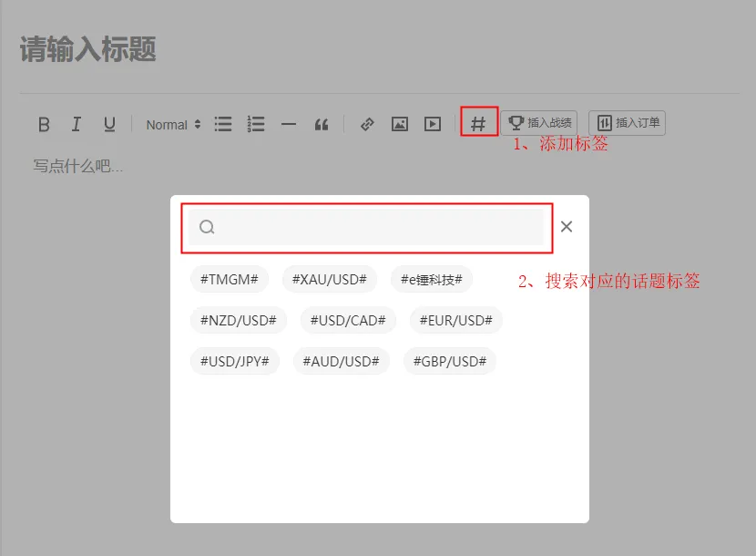Image resolution: width=756 pixels, height=556 pixels.
Task: Click the 插入战绩 button
Action: click(539, 122)
